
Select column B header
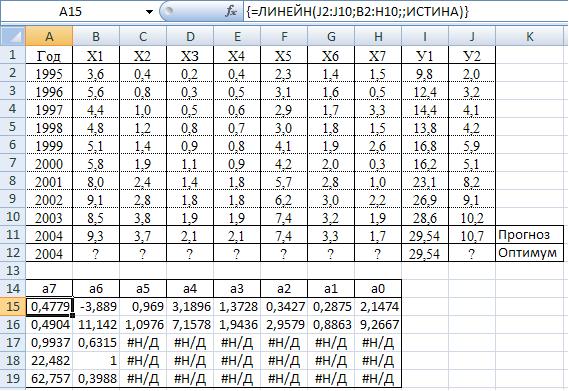tap(96, 36)
